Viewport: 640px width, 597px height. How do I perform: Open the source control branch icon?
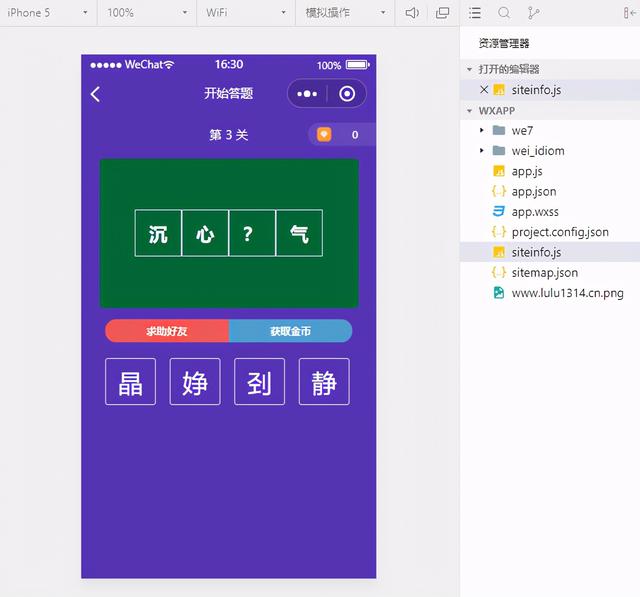pos(533,13)
